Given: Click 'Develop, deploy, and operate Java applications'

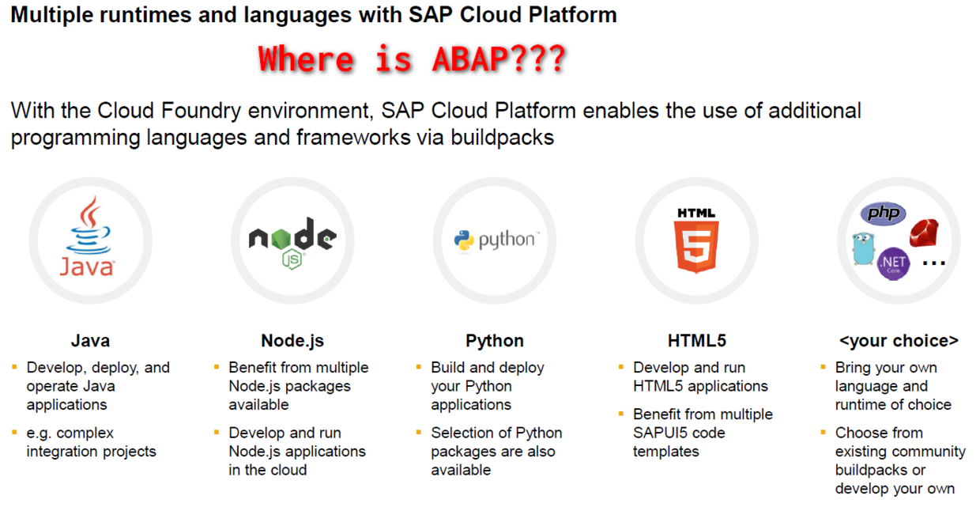Looking at the screenshot, I should coord(97,386).
